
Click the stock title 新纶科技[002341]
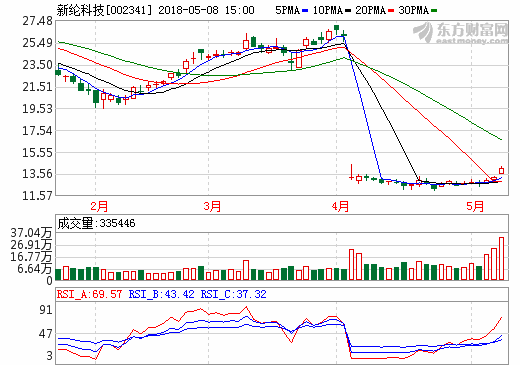click(x=104, y=10)
